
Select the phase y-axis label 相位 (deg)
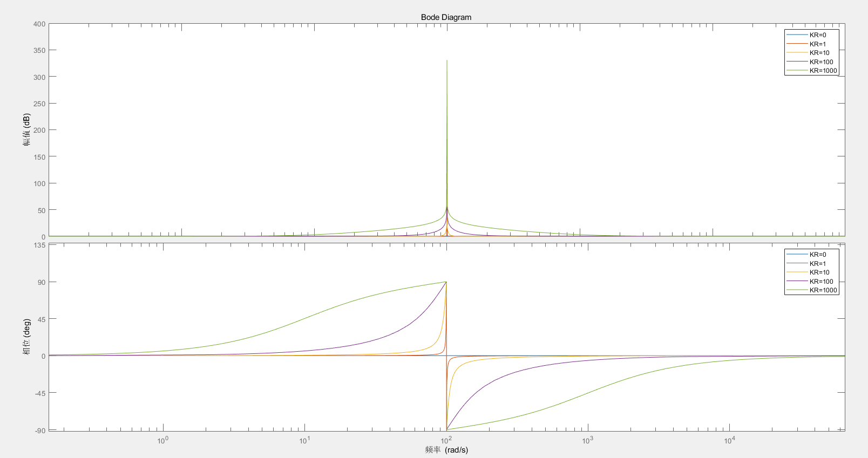pos(26,337)
